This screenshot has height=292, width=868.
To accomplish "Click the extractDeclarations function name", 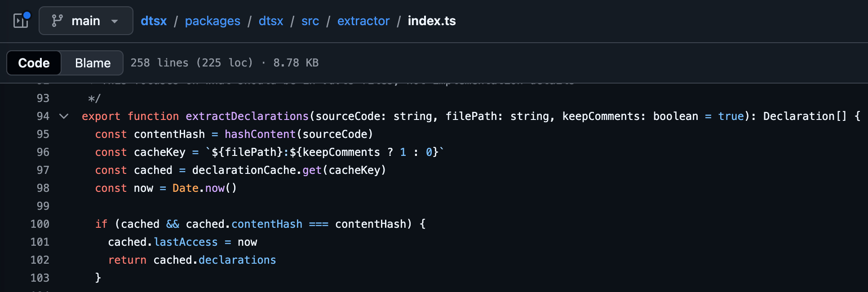I will 247,116.
